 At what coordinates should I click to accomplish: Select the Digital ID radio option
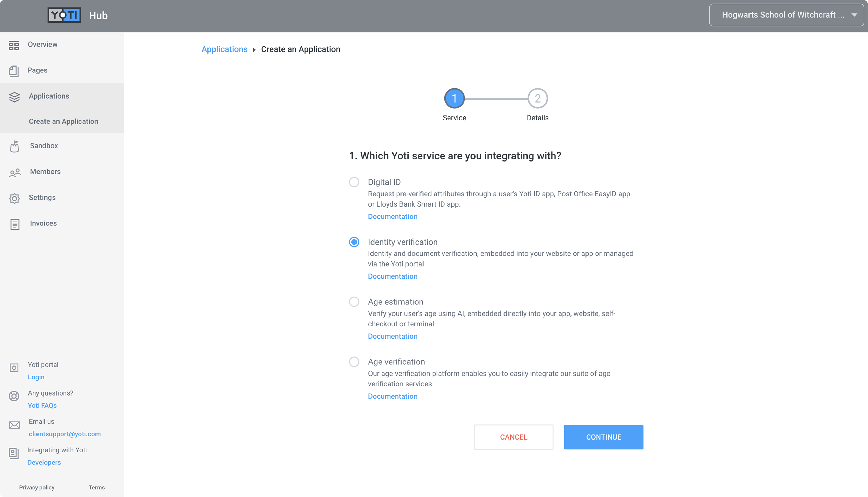point(354,182)
